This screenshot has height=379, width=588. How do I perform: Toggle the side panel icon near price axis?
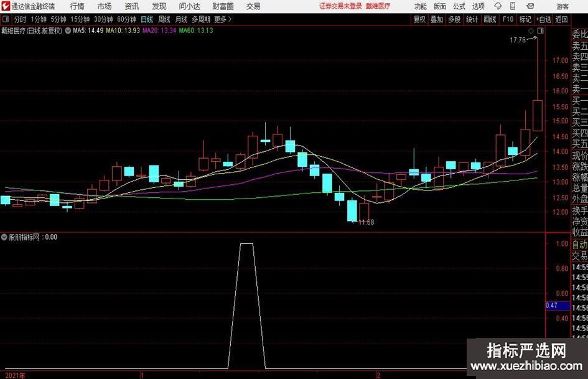pyautogui.click(x=540, y=30)
